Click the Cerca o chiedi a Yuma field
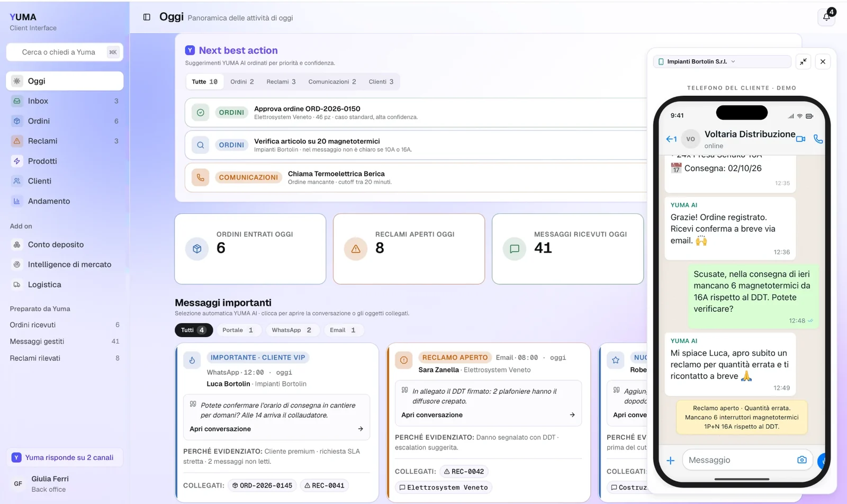This screenshot has height=504, width=847. (x=65, y=52)
